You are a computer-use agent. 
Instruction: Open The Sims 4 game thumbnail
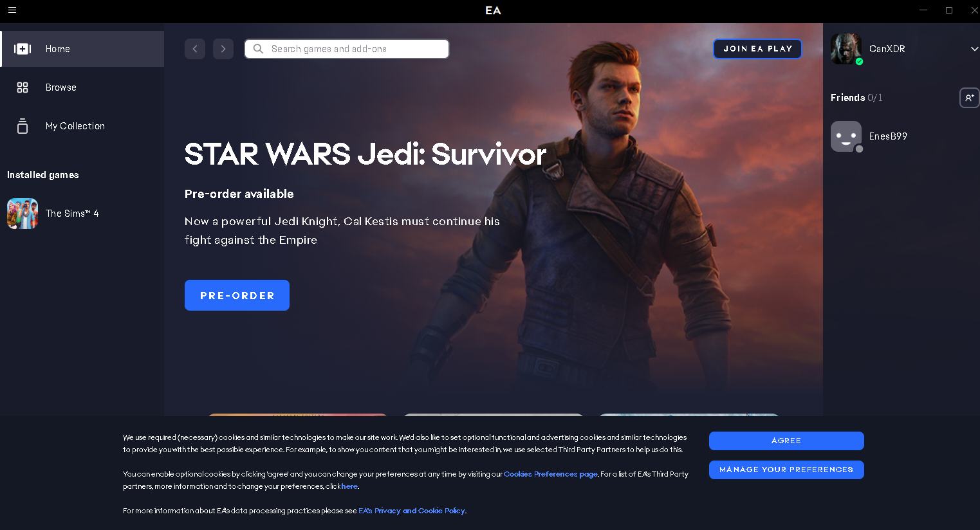pyautogui.click(x=23, y=214)
